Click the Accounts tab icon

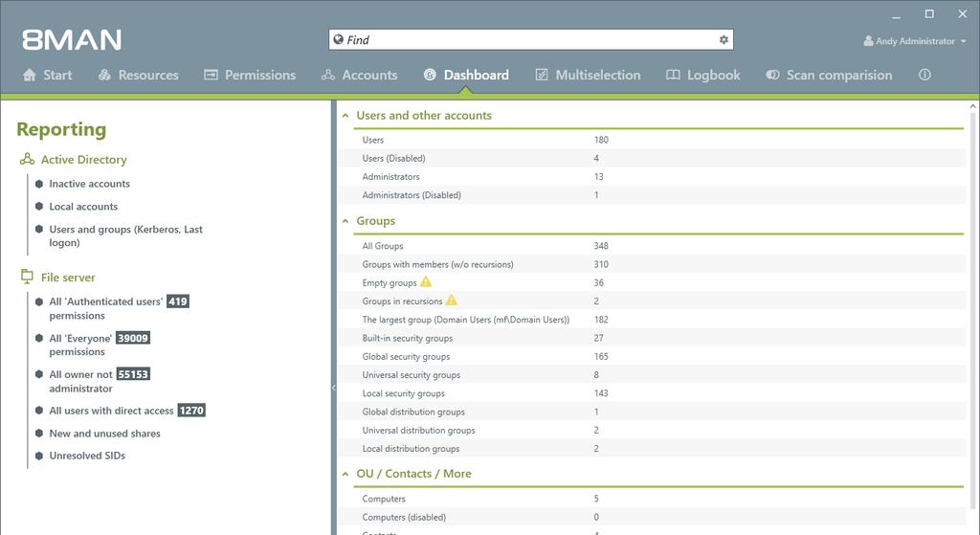point(328,75)
